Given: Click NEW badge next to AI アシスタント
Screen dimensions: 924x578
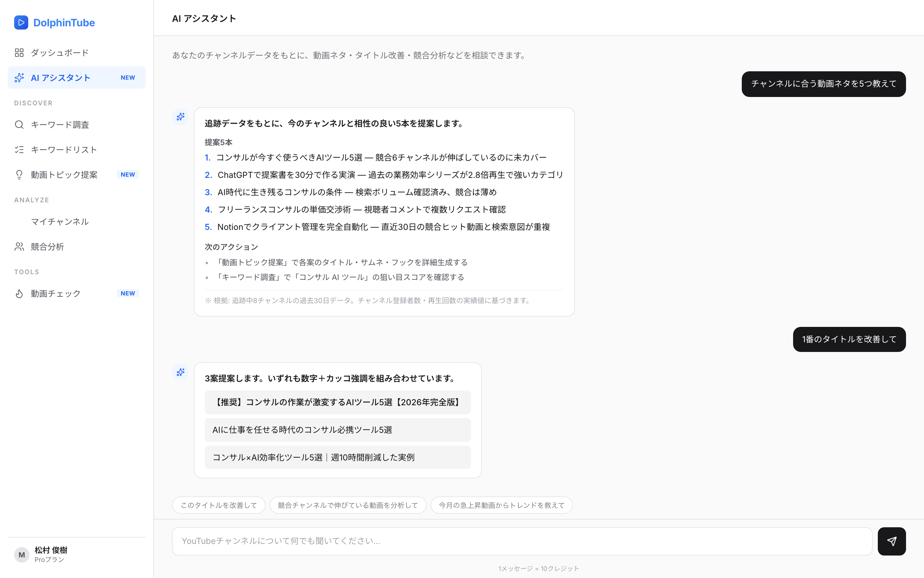Looking at the screenshot, I should (x=128, y=78).
